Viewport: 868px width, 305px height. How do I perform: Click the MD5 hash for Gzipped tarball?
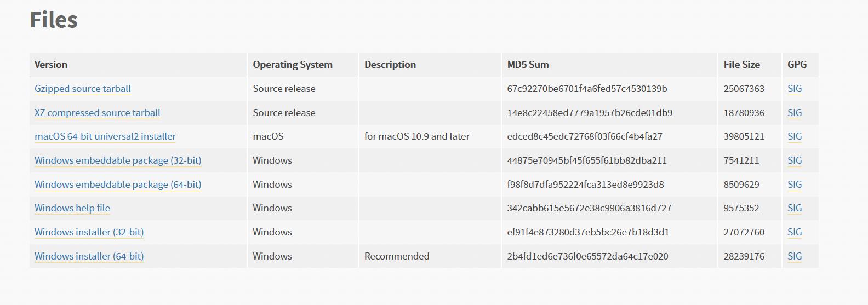[x=587, y=89]
